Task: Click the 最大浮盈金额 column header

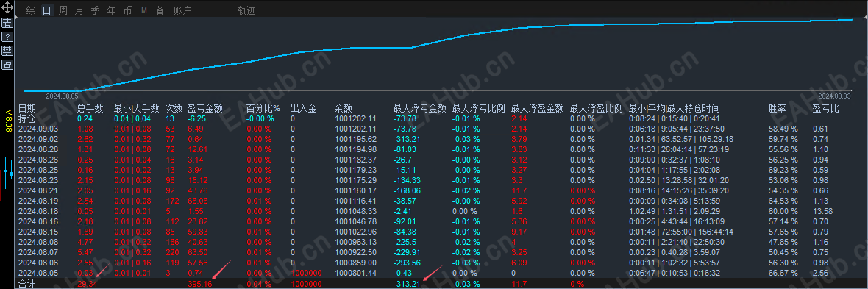Action: click(x=538, y=109)
